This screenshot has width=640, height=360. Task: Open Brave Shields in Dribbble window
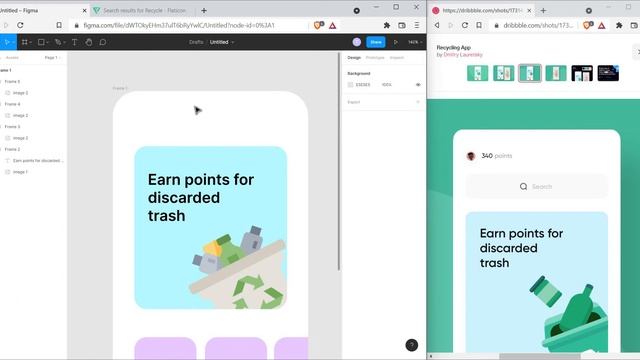[587, 25]
